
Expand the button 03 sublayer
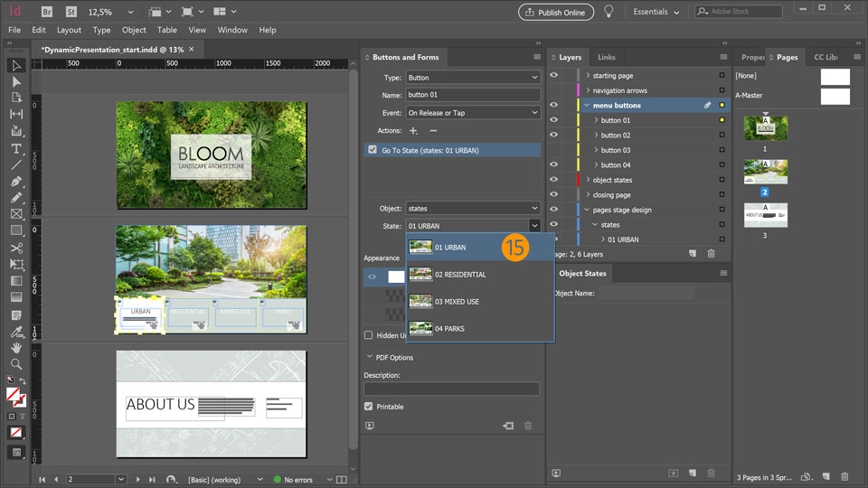pyautogui.click(x=596, y=150)
